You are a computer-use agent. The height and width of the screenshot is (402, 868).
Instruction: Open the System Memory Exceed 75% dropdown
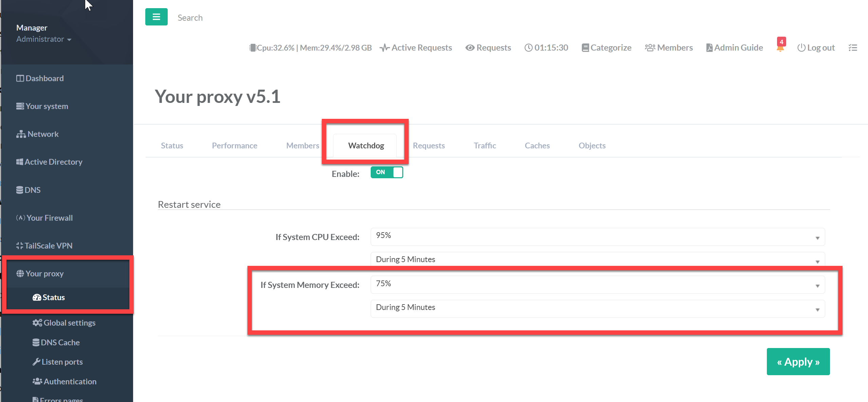click(597, 285)
